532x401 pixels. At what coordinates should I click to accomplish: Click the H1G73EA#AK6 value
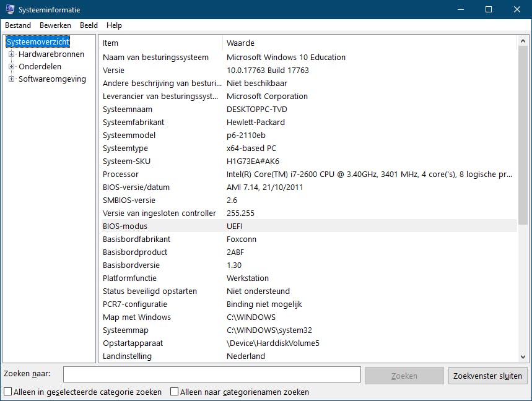coord(253,161)
